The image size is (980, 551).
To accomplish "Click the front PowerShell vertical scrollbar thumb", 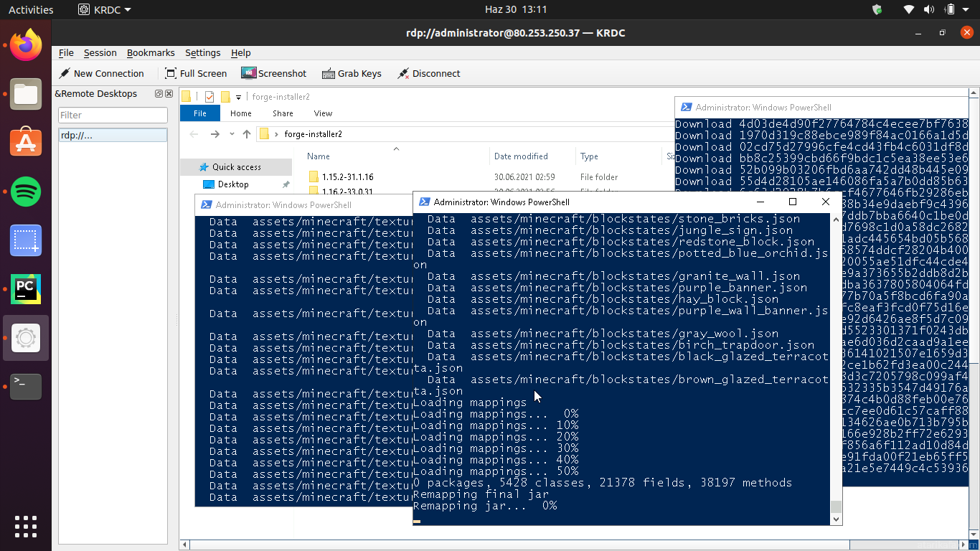I will 836,507.
